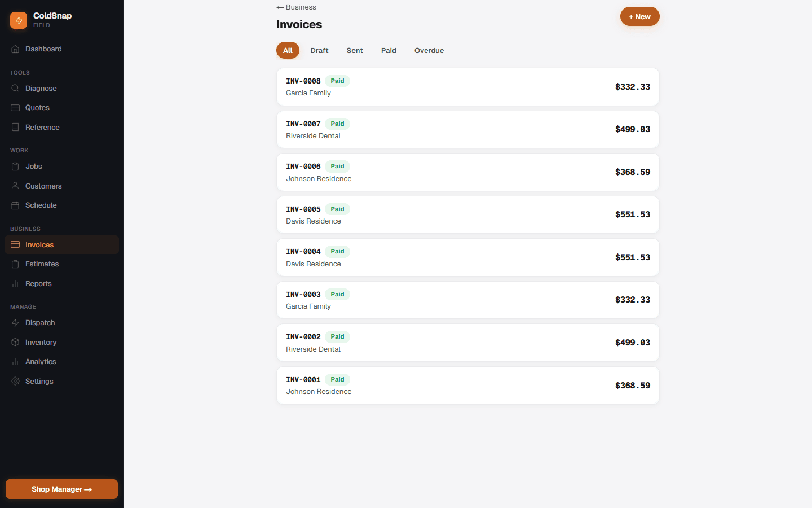Open Inventory management
This screenshot has width=812, height=508.
61,342
